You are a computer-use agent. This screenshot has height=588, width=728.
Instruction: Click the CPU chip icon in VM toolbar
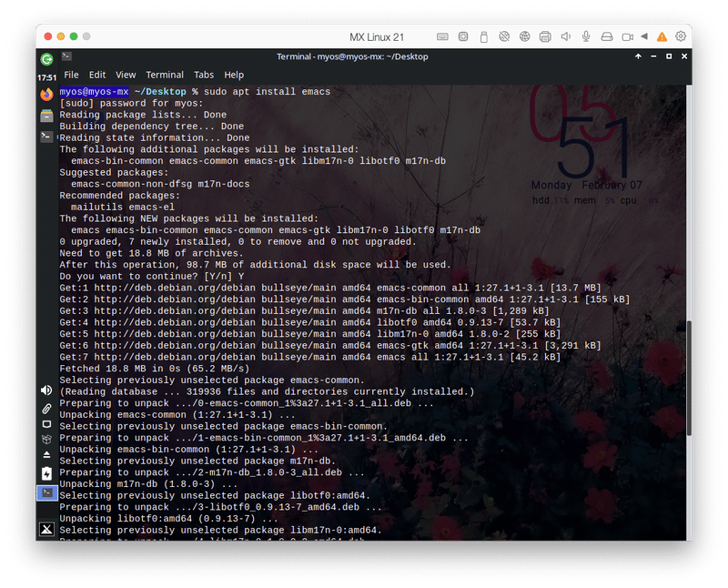pos(463,36)
